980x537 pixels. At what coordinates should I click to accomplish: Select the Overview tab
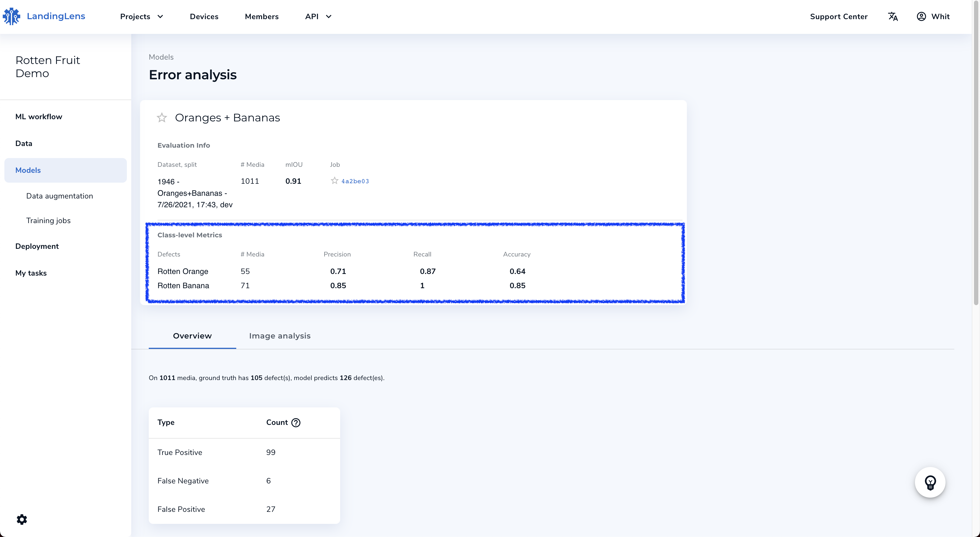coord(192,336)
